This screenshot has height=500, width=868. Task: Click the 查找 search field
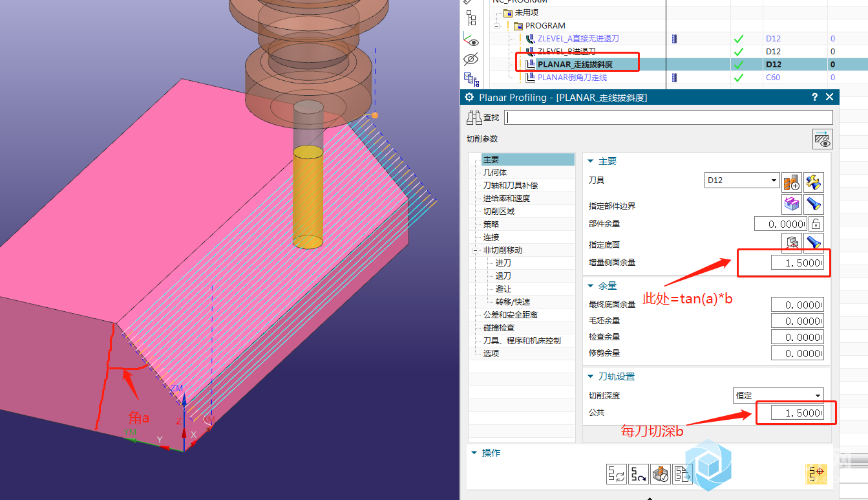tap(669, 118)
